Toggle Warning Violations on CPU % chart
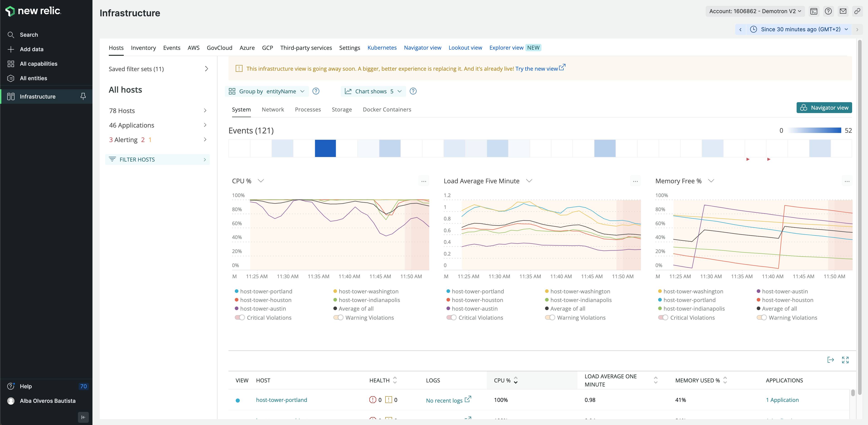 (x=338, y=318)
